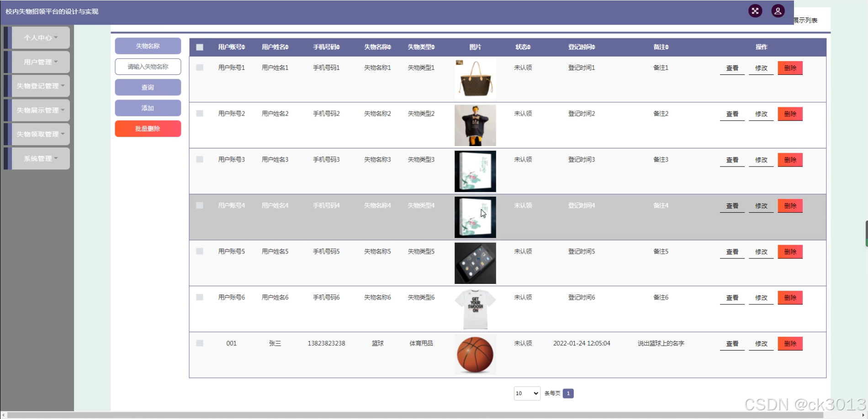Check the row checkbox for 用户账号4

coord(200,205)
